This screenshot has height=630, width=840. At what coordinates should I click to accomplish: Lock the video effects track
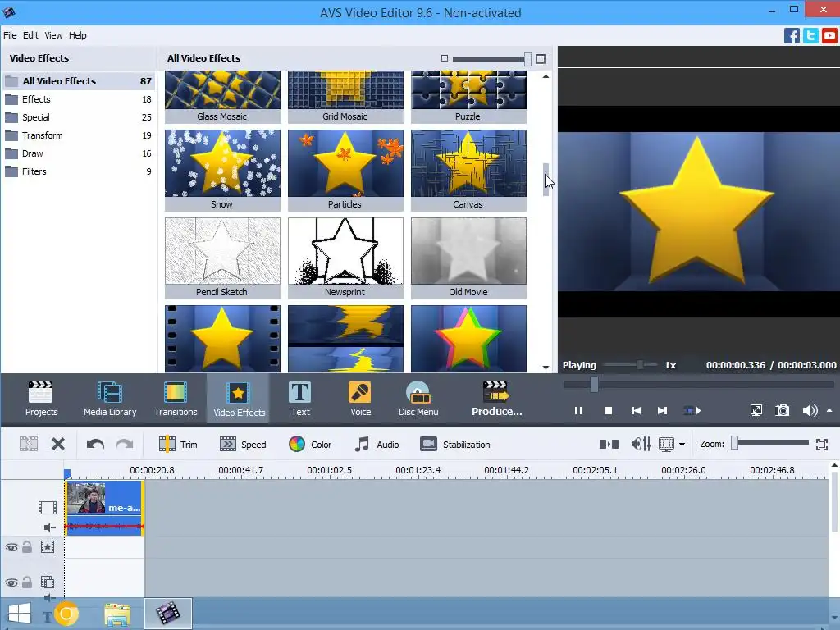pyautogui.click(x=27, y=546)
